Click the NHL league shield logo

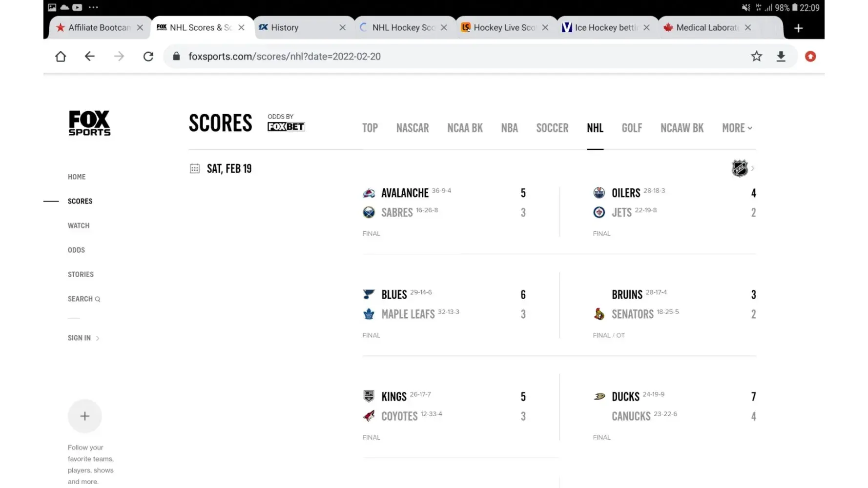(x=740, y=168)
